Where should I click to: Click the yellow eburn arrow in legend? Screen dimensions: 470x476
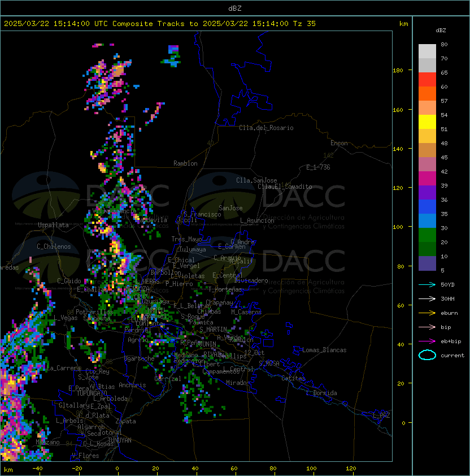coord(427,313)
